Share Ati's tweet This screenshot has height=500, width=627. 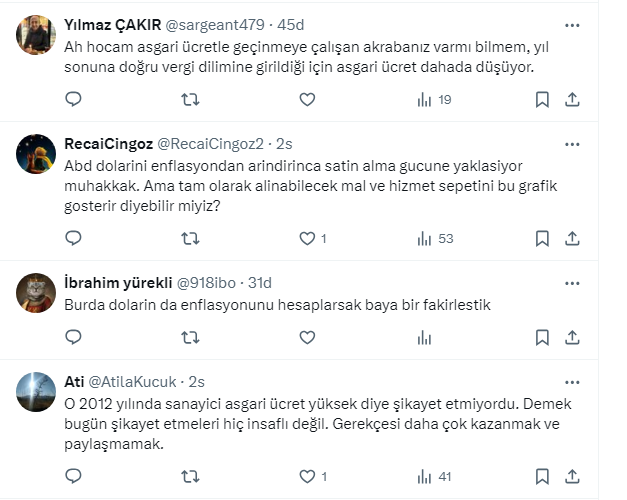(573, 477)
